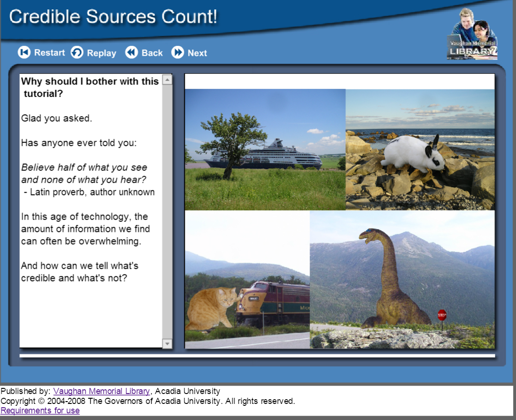The width and height of the screenshot is (516, 420).
Task: Click the text panel scroll-up arrow
Action: click(x=167, y=79)
